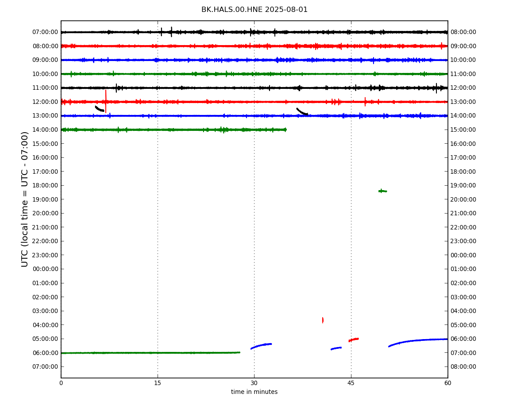
Task: Click the x-axis tick label 15
Action: pos(158,383)
